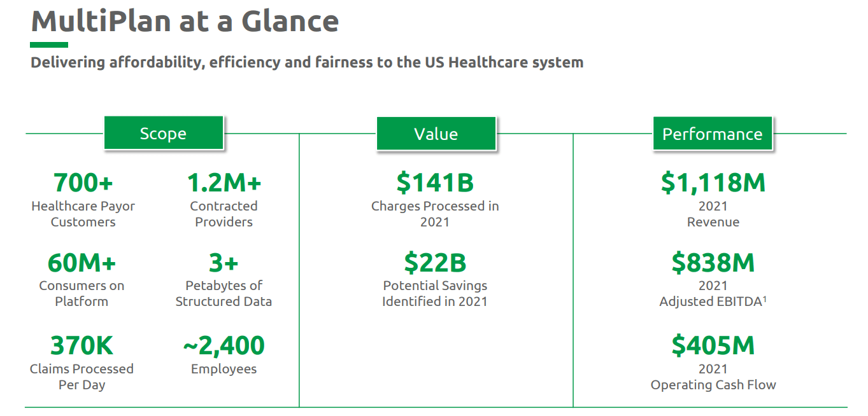Click the green underline bar beneath the title
The height and width of the screenshot is (416, 868).
point(49,45)
